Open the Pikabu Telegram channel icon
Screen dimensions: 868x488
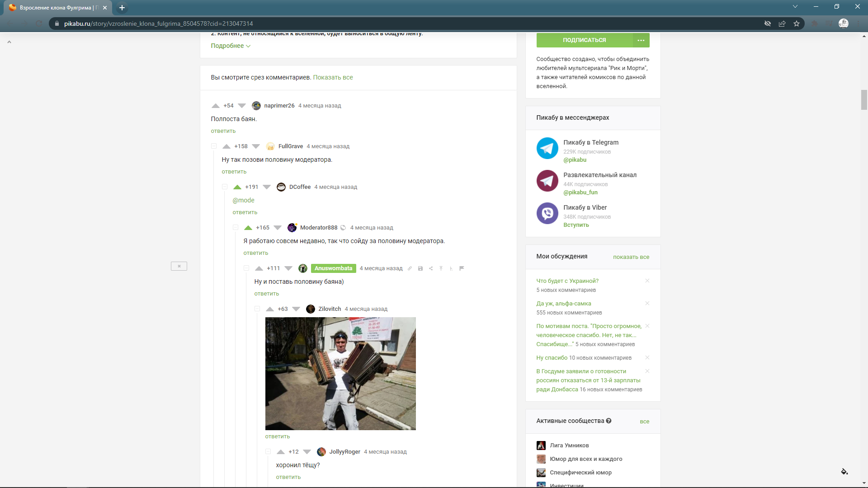547,148
